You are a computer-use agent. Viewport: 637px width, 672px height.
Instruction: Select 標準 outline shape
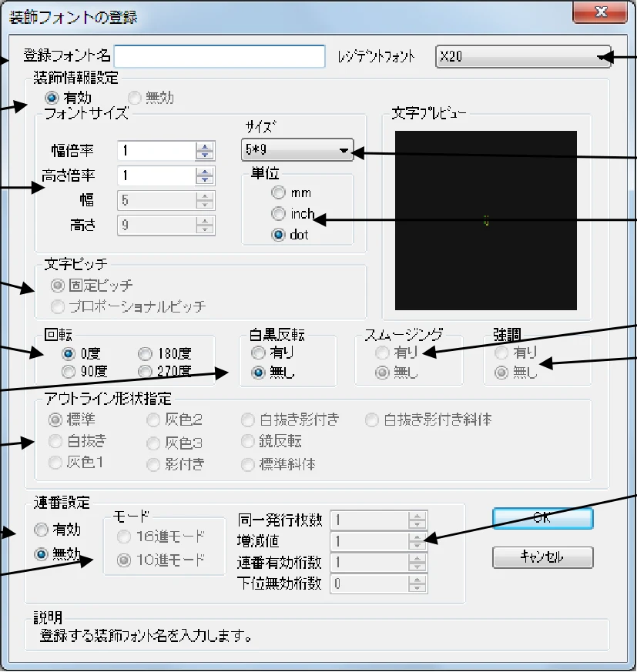[55, 420]
